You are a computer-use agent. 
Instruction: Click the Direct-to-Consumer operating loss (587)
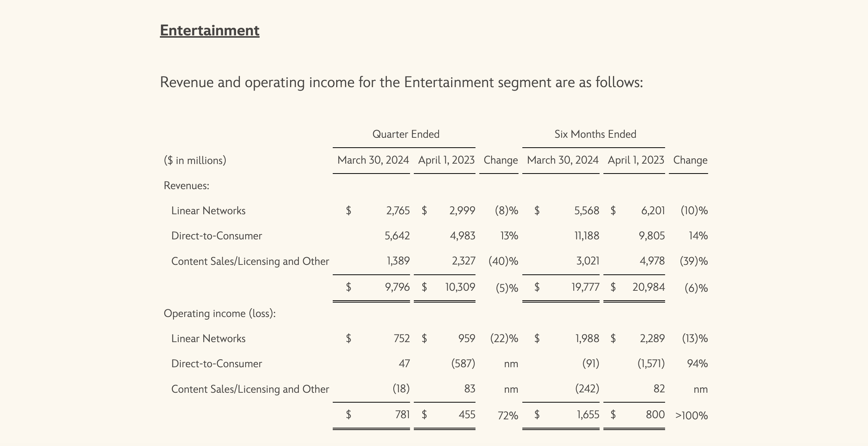463,363
